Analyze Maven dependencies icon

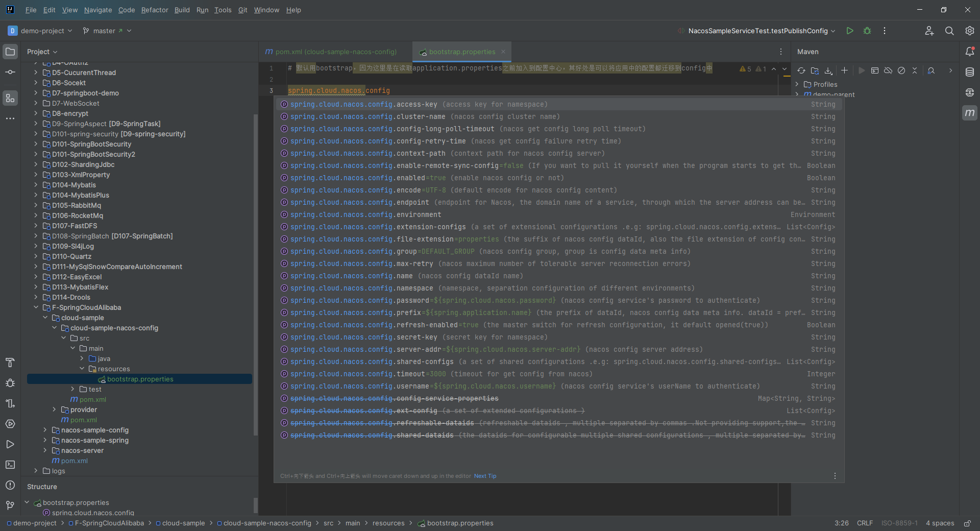click(x=931, y=70)
